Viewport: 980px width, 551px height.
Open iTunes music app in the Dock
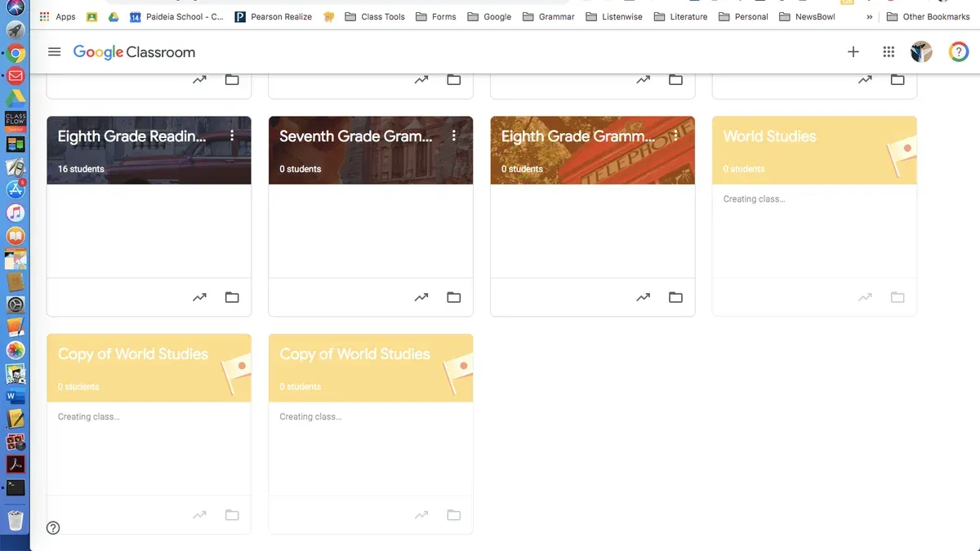tap(16, 213)
